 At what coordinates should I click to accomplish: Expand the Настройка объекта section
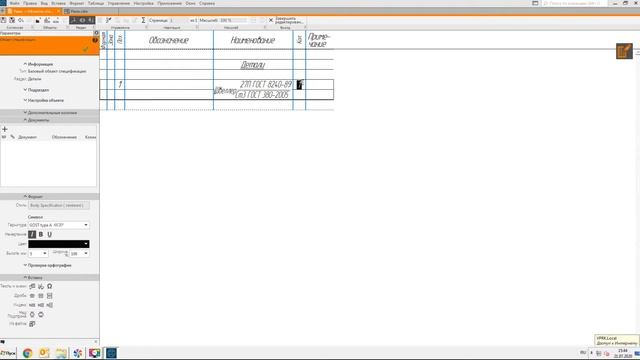click(x=43, y=100)
